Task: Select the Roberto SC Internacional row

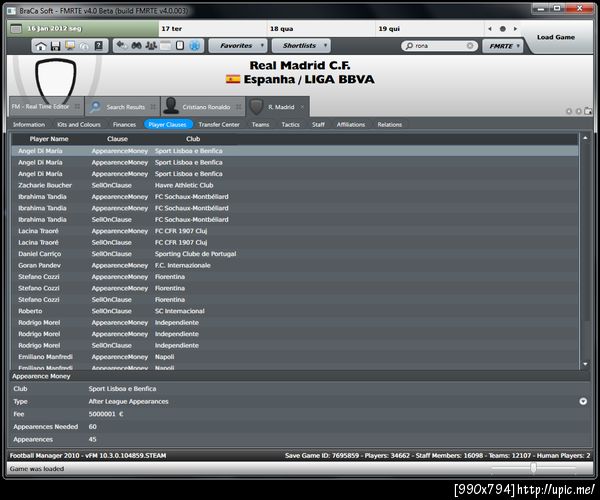Action: tap(295, 311)
